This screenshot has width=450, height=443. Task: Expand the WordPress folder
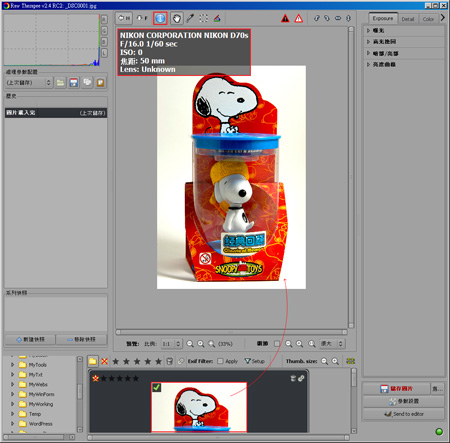click(x=12, y=424)
